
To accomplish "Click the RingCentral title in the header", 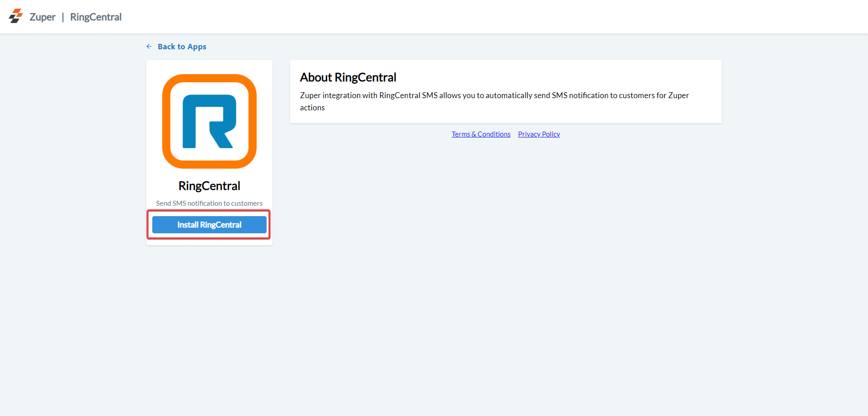I will pyautogui.click(x=96, y=17).
